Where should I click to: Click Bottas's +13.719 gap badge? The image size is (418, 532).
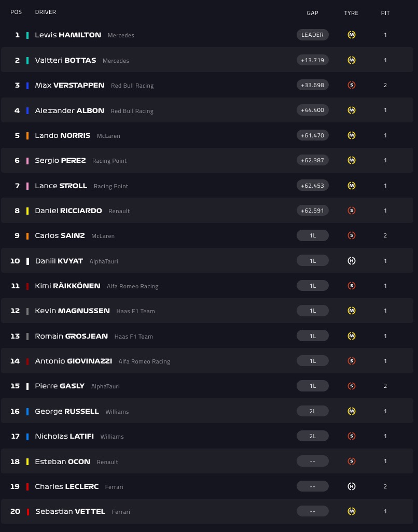pyautogui.click(x=312, y=60)
